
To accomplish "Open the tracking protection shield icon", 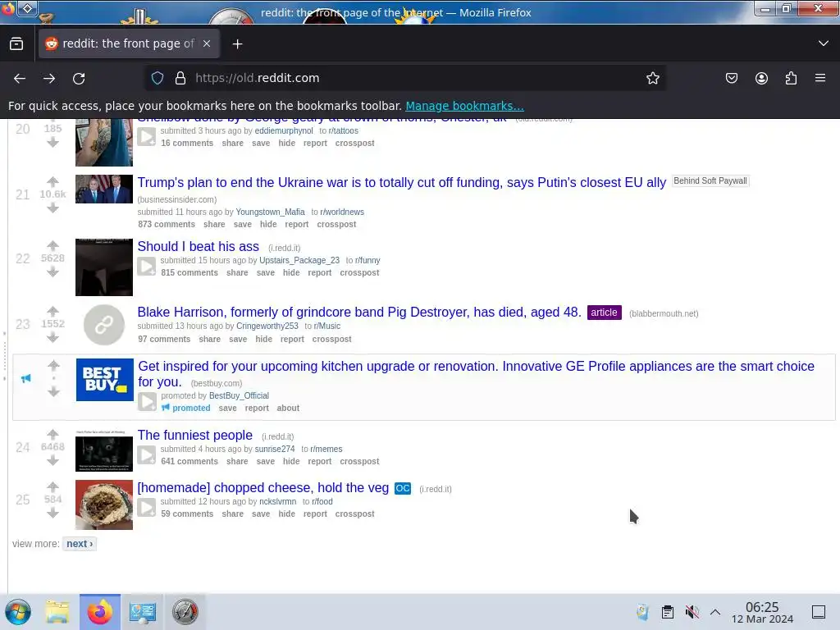I will (x=157, y=78).
